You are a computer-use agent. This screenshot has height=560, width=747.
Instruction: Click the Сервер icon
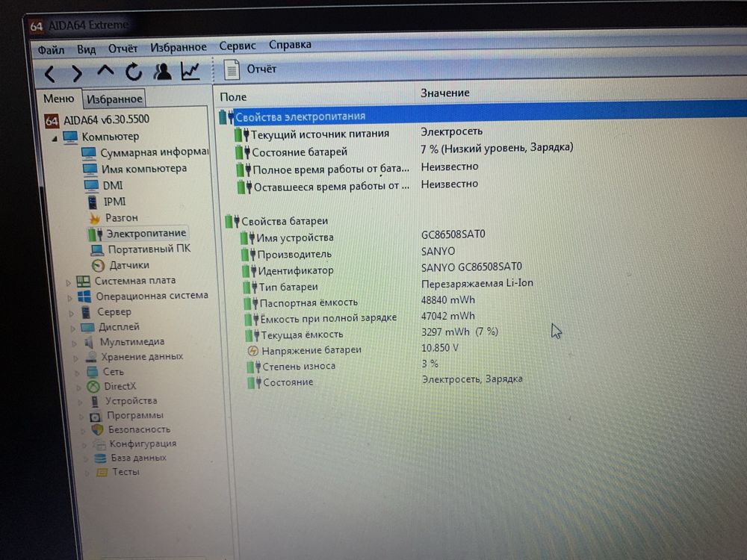point(86,312)
